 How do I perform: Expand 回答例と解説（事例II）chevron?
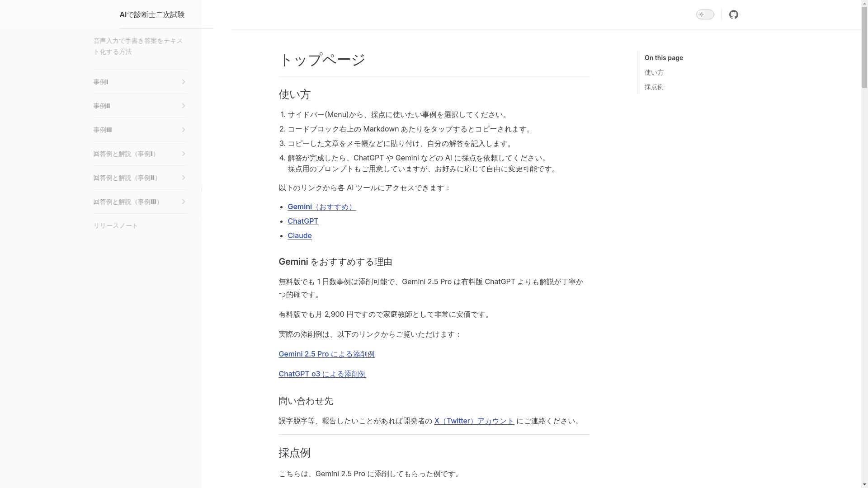point(184,178)
